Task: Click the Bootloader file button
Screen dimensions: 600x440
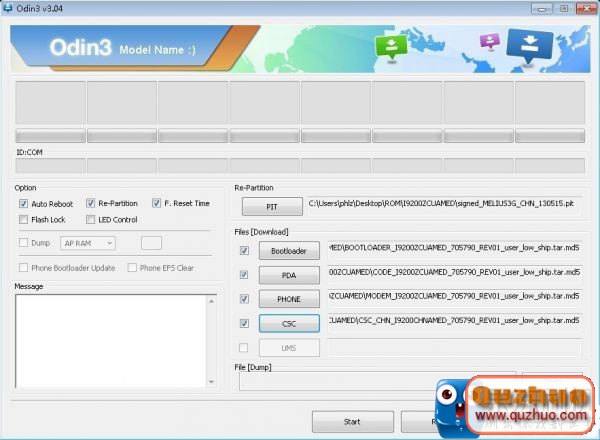Action: click(289, 251)
